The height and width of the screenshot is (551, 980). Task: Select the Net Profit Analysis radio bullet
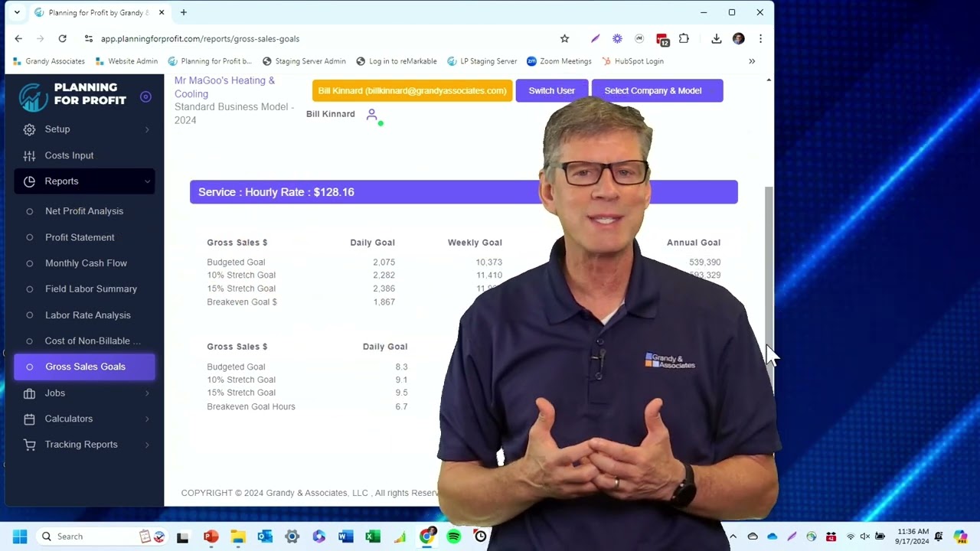click(30, 211)
